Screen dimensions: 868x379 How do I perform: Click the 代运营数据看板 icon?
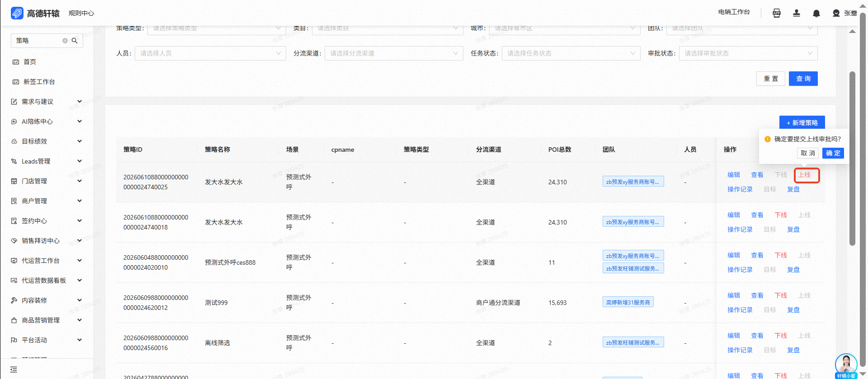[x=14, y=281]
